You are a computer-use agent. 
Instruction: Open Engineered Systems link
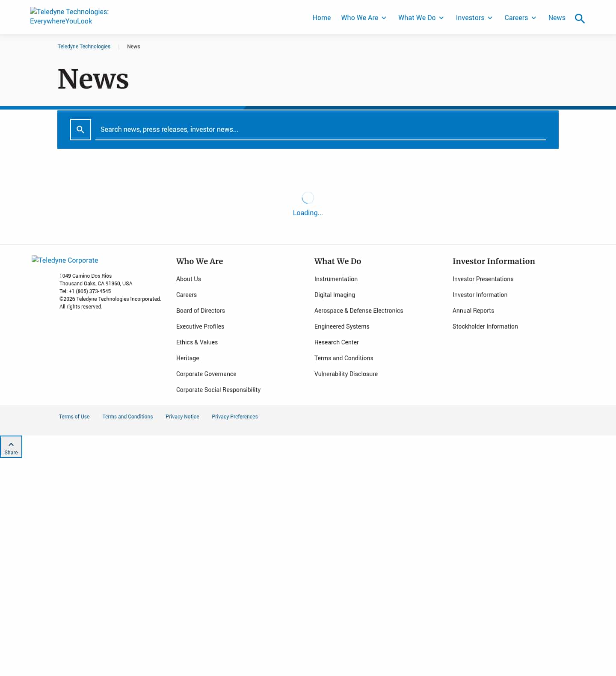(x=342, y=326)
